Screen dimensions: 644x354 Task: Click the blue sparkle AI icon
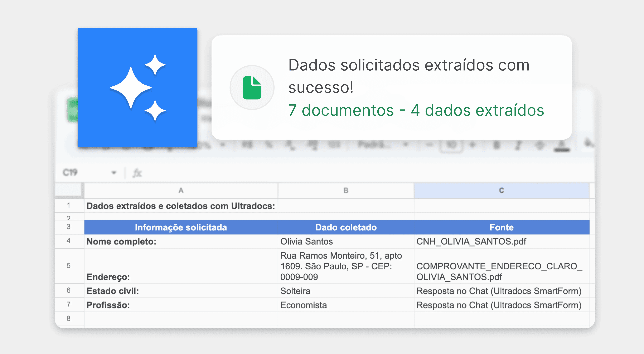tap(137, 87)
